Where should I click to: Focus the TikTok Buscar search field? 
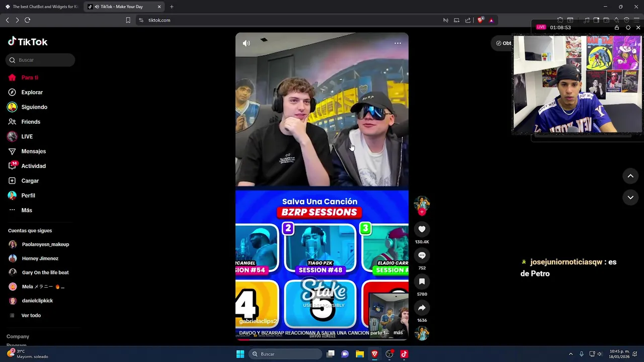(40, 60)
